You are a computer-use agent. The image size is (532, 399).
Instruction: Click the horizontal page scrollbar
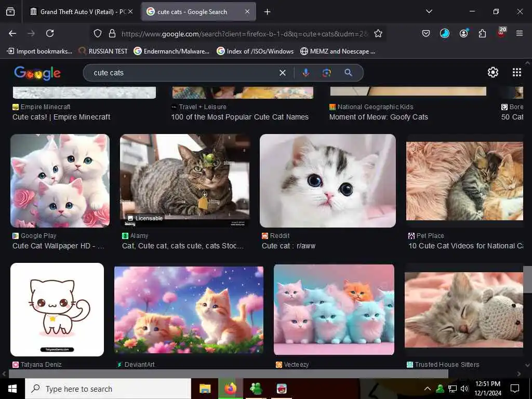(229, 374)
